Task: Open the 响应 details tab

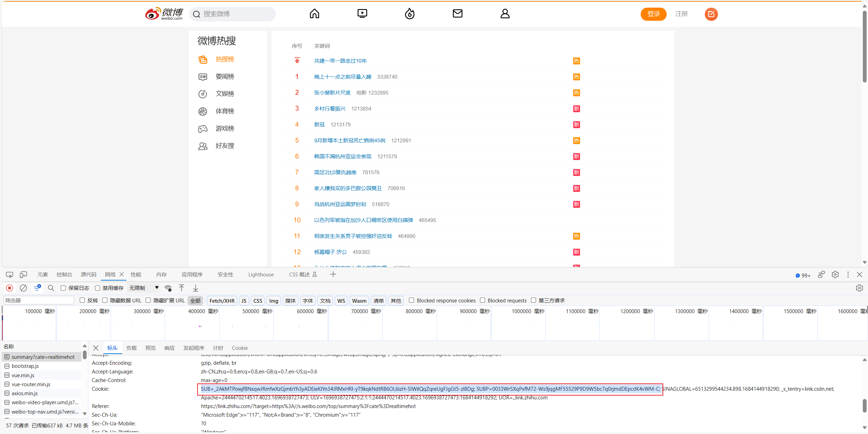Action: [x=169, y=348]
